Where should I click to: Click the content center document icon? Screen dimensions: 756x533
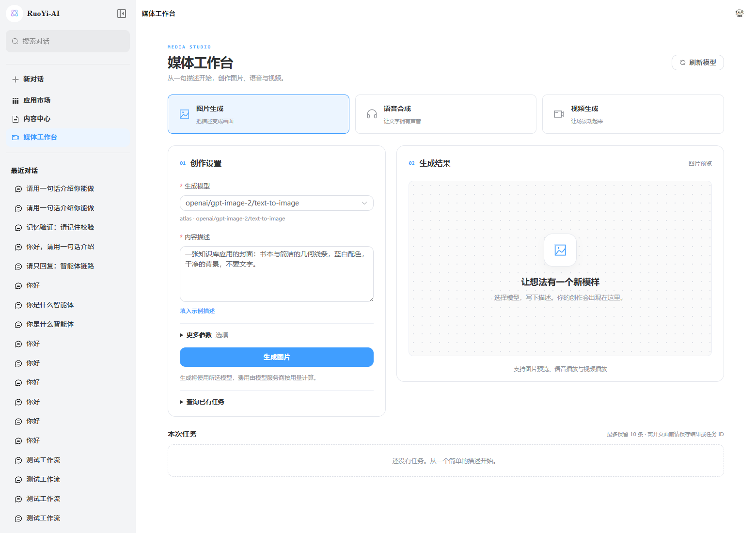[16, 119]
